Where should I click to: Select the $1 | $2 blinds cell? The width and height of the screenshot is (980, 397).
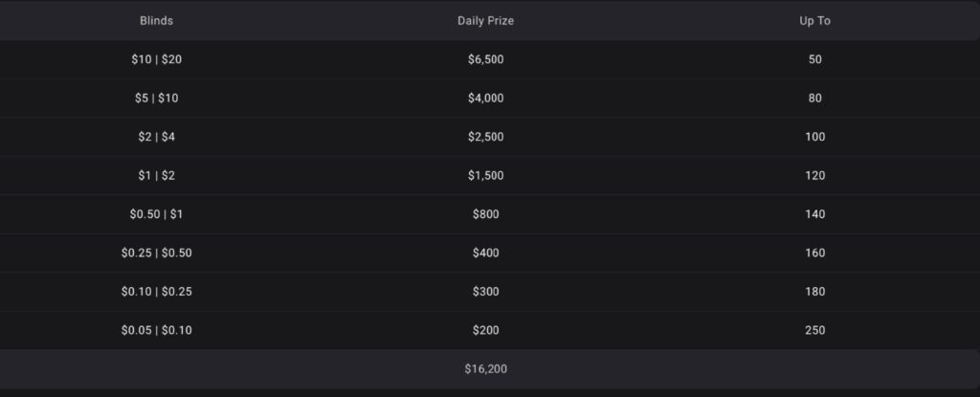tap(156, 175)
